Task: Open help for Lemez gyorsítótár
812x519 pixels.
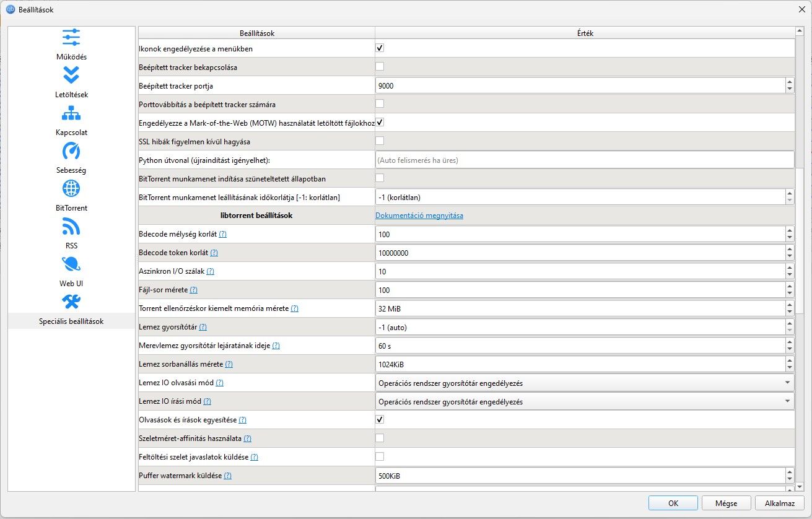Action: (203, 327)
